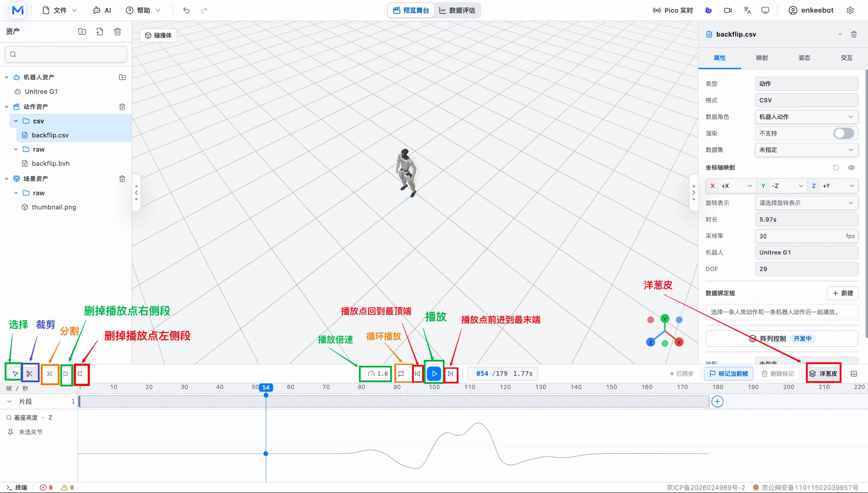
Task: Collapse the csv folder
Action: pyautogui.click(x=16, y=121)
